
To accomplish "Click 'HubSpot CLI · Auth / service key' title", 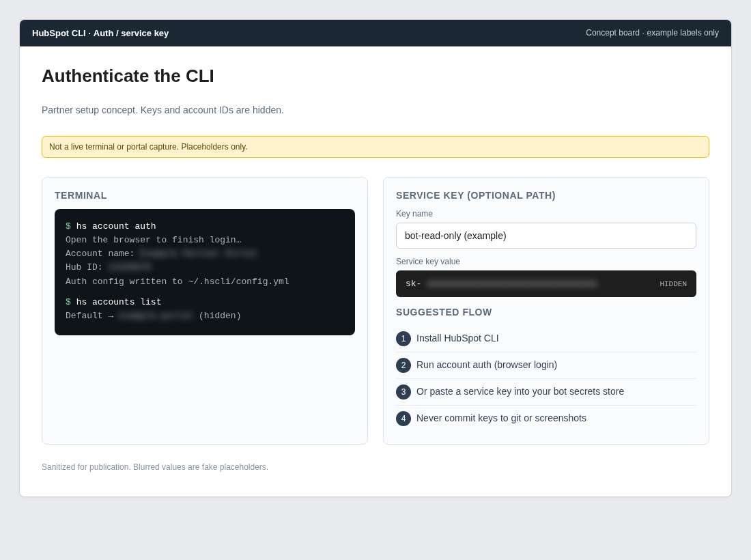I will 100,33.
